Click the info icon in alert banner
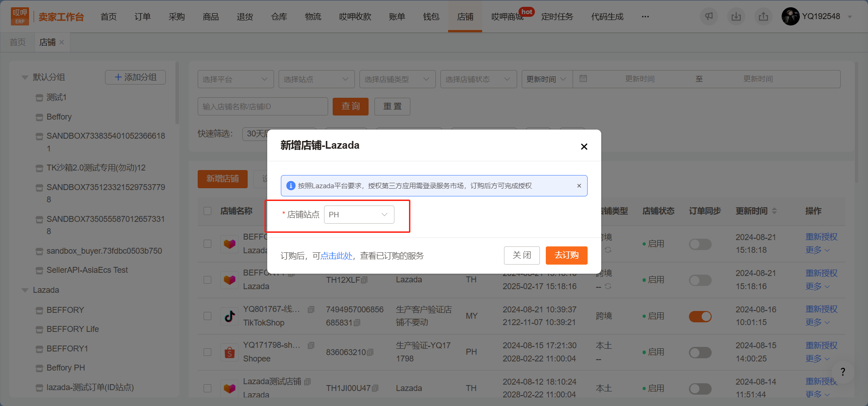 point(291,185)
